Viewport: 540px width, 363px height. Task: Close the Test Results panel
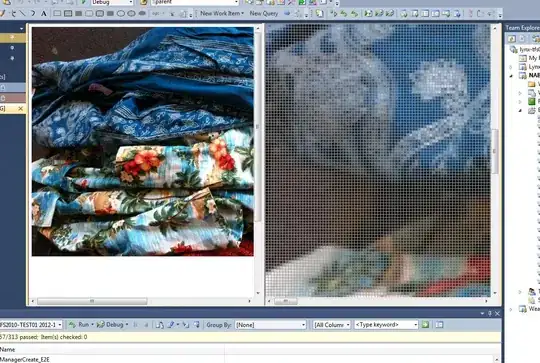[x=497, y=313]
